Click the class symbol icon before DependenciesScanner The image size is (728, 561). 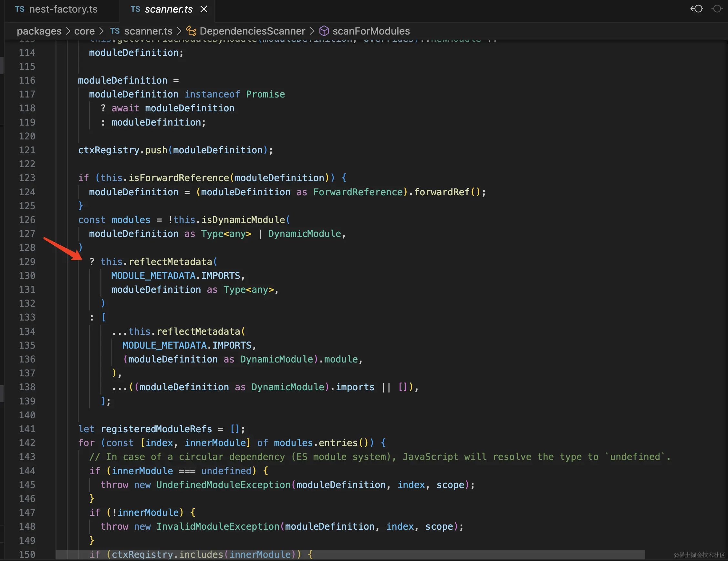click(x=191, y=31)
